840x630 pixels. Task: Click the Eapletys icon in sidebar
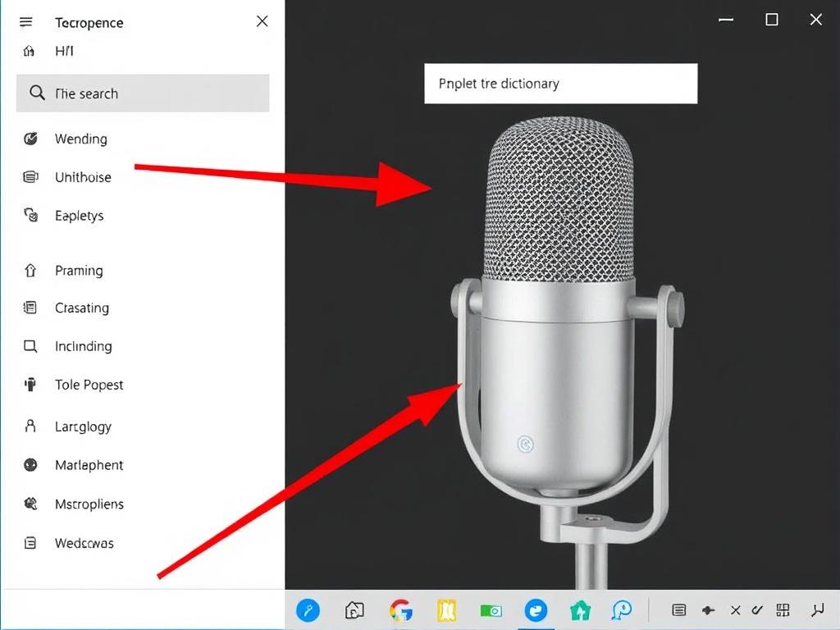[31, 216]
